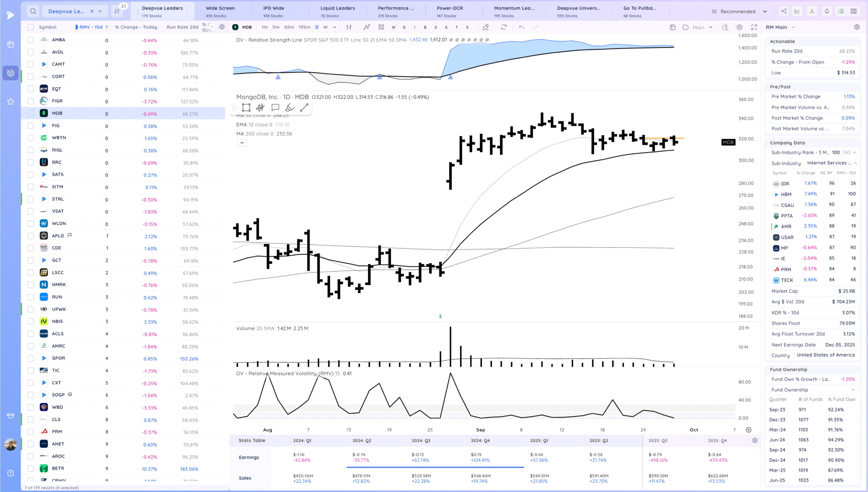868x492 pixels.
Task: Tick the select-all checkbox beside Symbol
Action: tap(31, 27)
